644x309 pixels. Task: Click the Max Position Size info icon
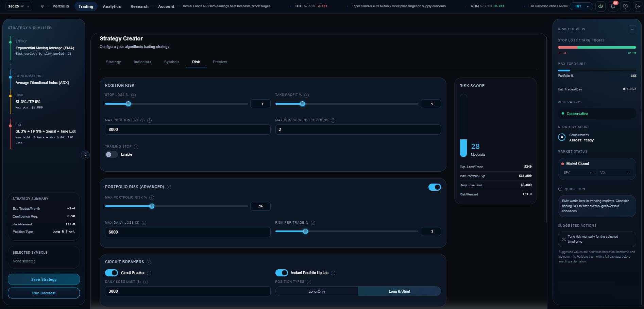[149, 120]
